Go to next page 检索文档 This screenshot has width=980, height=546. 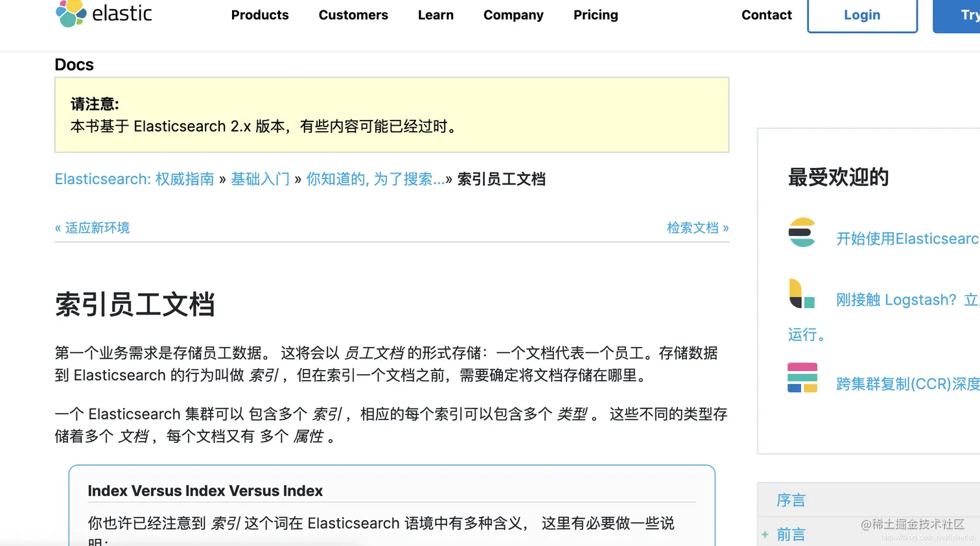point(698,228)
